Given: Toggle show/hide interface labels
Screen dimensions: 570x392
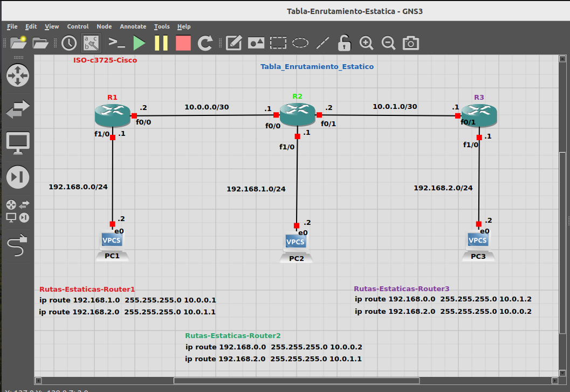Looking at the screenshot, I should pyautogui.click(x=91, y=43).
